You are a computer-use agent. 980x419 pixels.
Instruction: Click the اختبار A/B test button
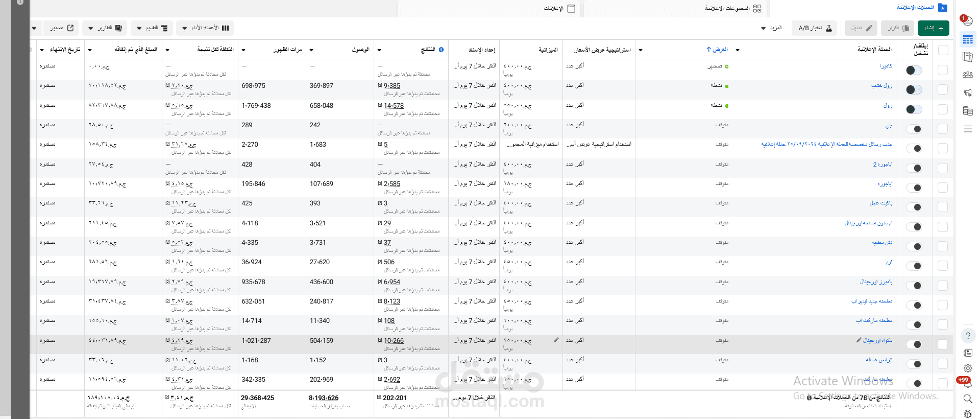tap(815, 28)
